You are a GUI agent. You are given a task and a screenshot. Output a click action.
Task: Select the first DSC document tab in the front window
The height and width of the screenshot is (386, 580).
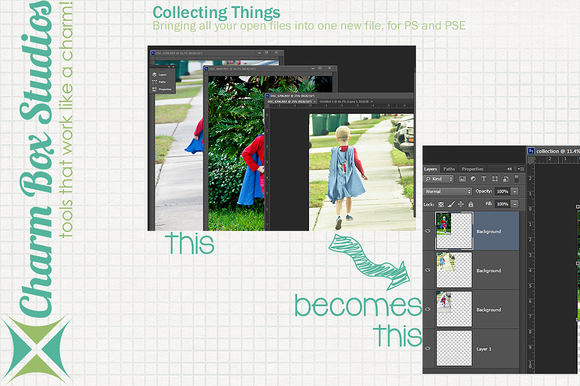click(x=291, y=101)
